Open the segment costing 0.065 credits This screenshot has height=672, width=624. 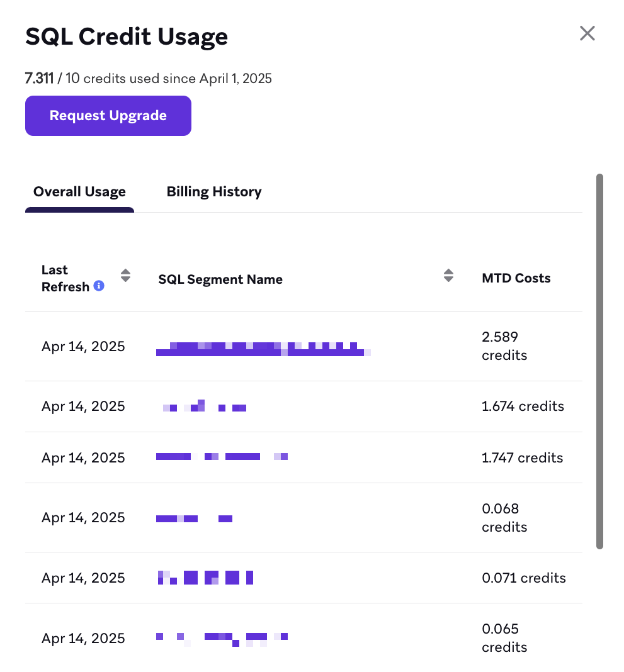(x=222, y=639)
